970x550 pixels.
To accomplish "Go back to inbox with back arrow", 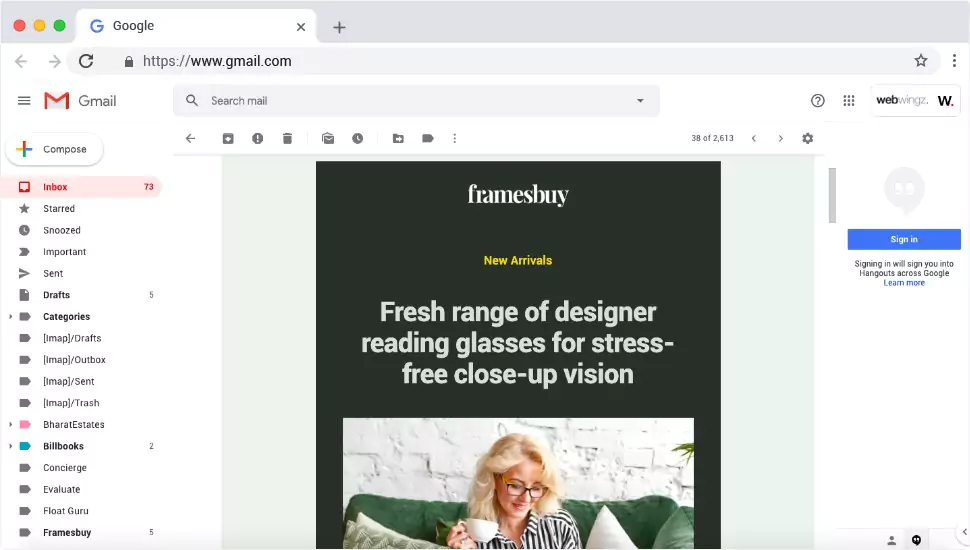I will point(191,139).
